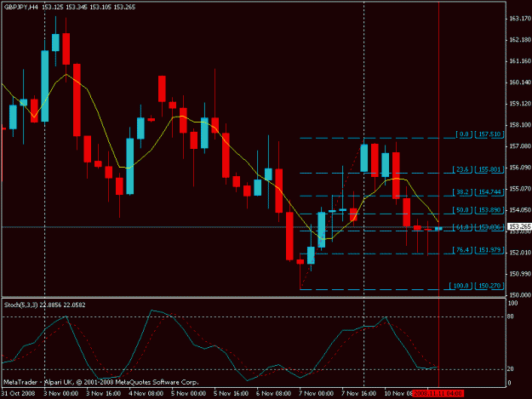Viewport: 532px width, 399px height.
Task: Click the MetaTrader Alpari UK copyright text
Action: click(101, 382)
